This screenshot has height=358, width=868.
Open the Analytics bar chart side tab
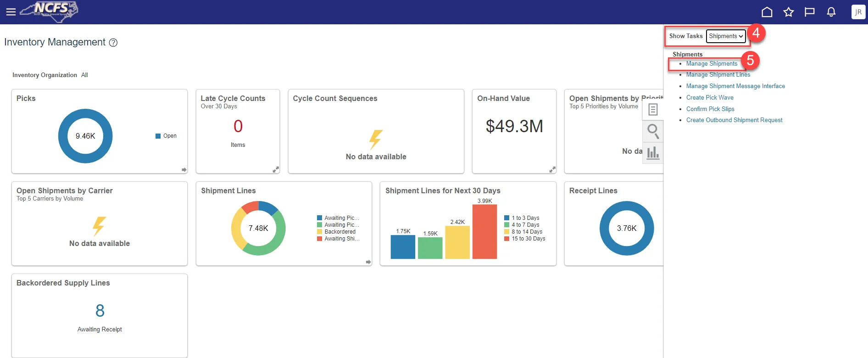(x=653, y=152)
